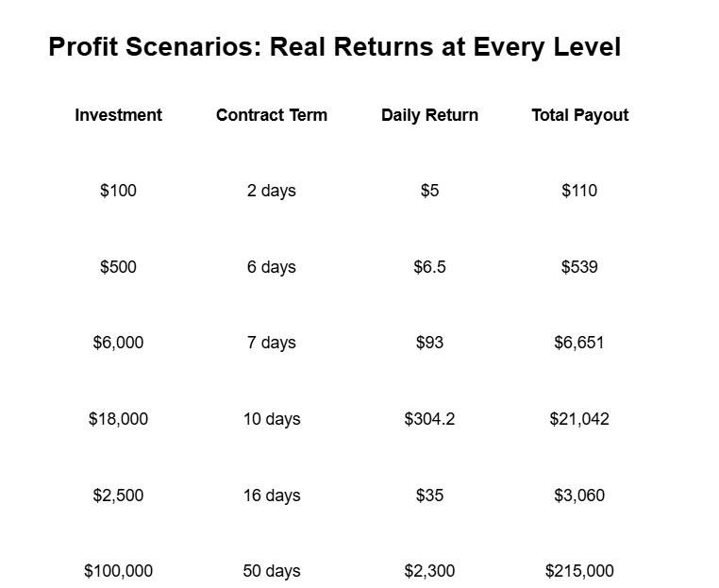Select the $6,000 investment cell
Image resolution: width=719 pixels, height=588 pixels.
click(118, 343)
